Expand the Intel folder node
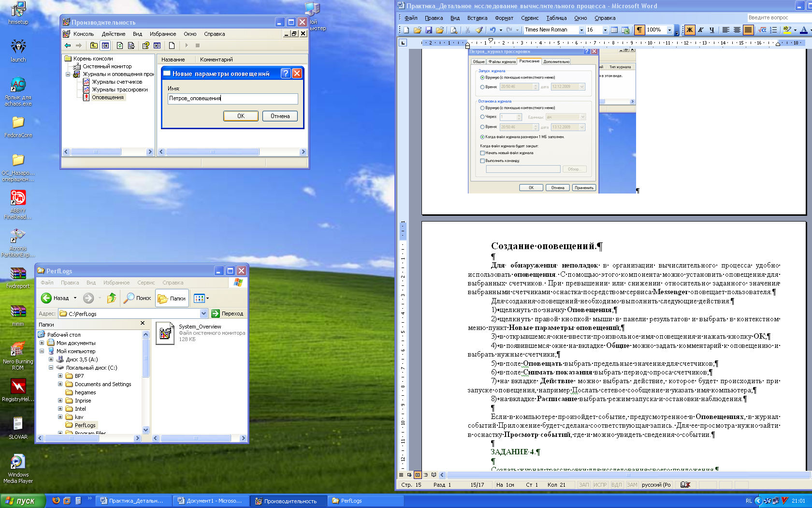The height and width of the screenshot is (508, 812). [x=60, y=409]
